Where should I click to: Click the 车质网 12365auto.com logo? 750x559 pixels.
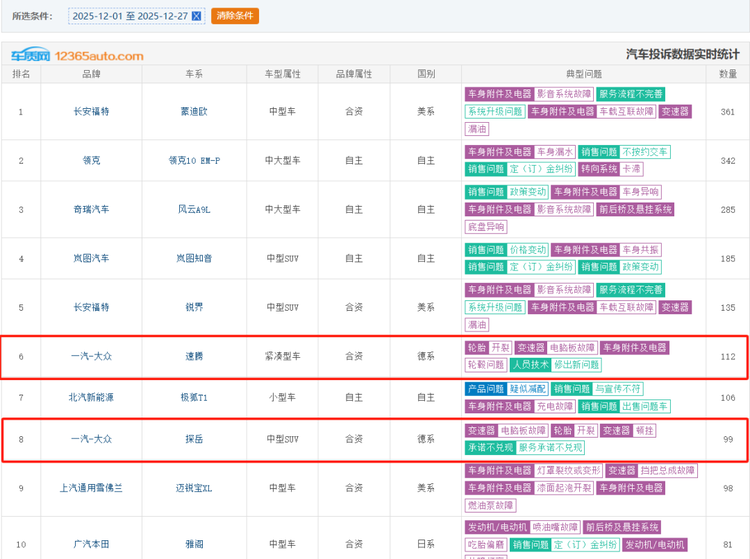pyautogui.click(x=77, y=56)
